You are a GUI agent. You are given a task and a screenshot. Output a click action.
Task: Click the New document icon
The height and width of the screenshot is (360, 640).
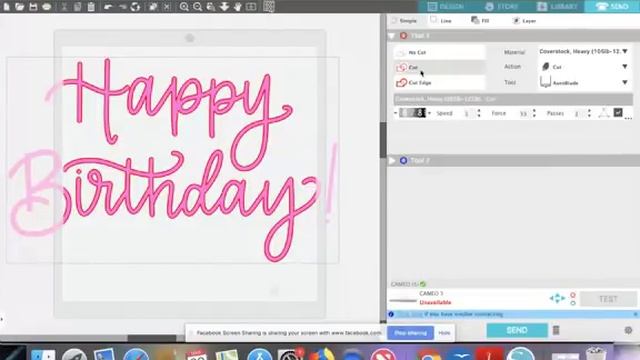(7, 7)
